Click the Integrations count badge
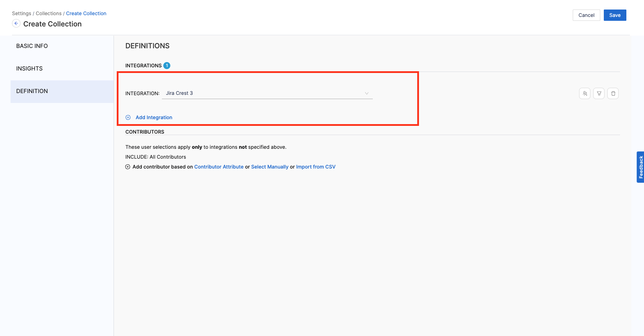Image resolution: width=644 pixels, height=336 pixels. (167, 66)
